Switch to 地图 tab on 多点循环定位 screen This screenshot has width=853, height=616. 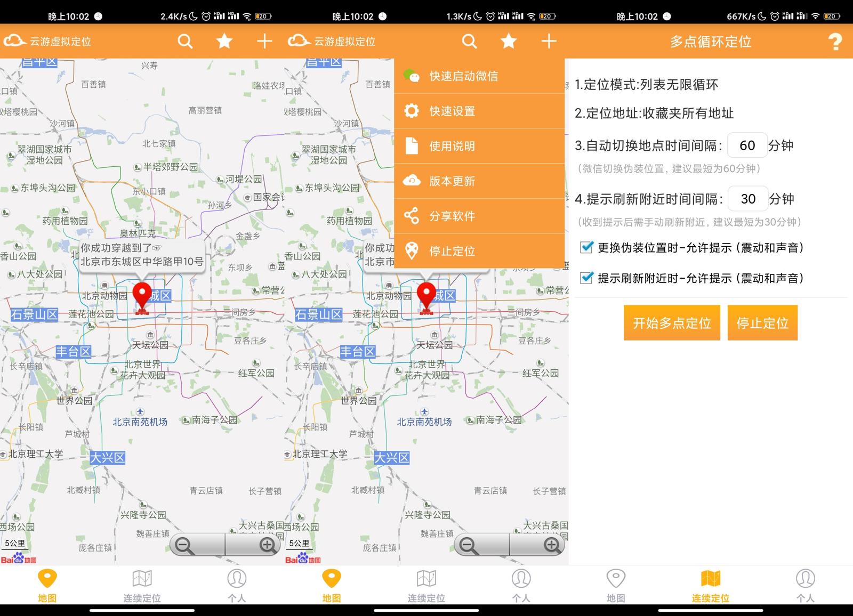pyautogui.click(x=616, y=585)
